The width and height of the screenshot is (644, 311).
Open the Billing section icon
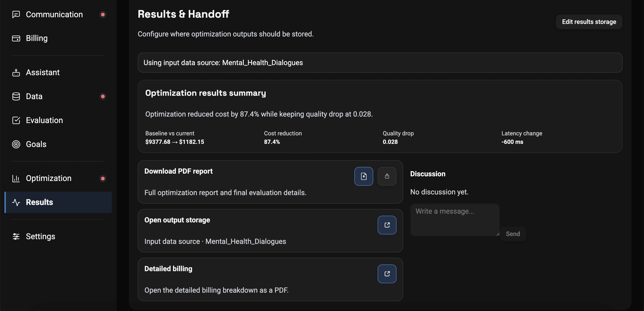[16, 38]
